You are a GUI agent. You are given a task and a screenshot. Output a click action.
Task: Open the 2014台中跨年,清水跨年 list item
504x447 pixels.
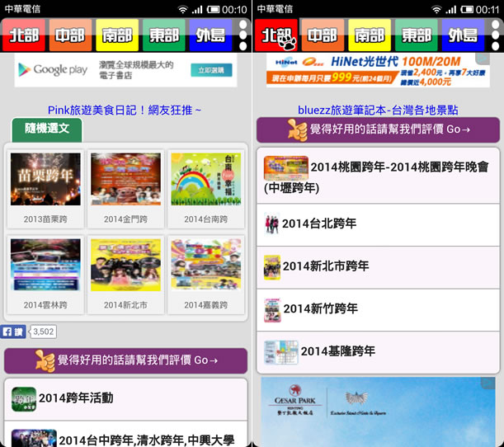pos(125,434)
